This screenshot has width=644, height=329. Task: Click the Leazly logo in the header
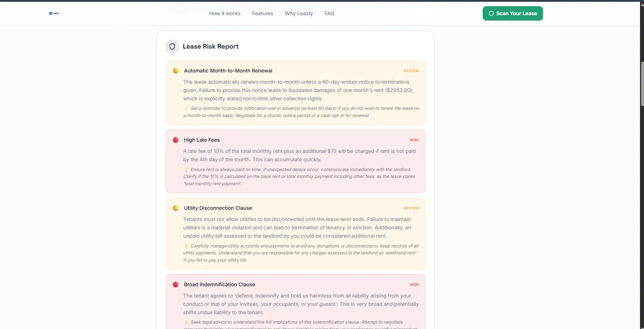point(54,13)
